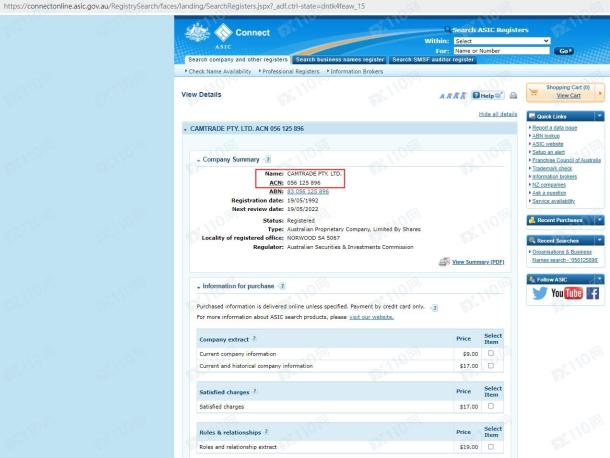Collapse the CAMTRADE PTY. LTD. section
The height and width of the screenshot is (458, 610).
(186, 129)
